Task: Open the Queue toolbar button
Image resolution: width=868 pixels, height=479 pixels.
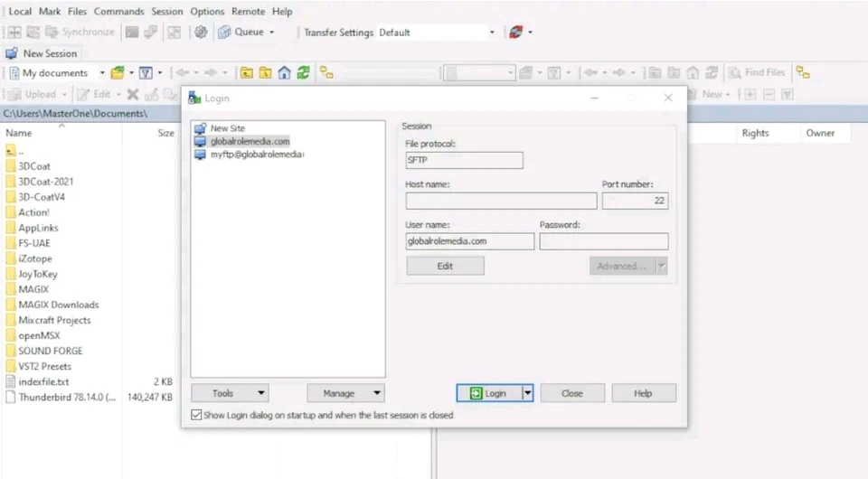Action: pyautogui.click(x=241, y=32)
